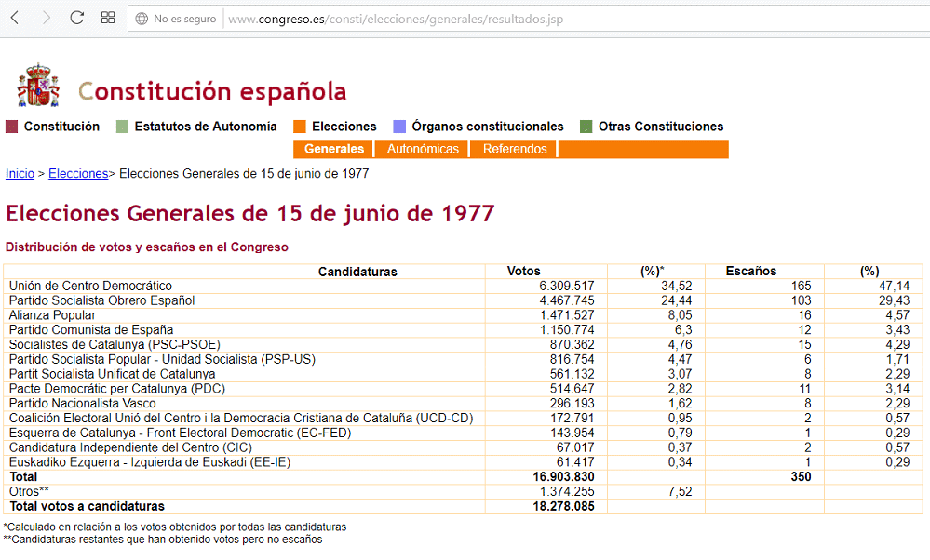Follow the Inicio breadcrumb link
Image resolution: width=930 pixels, height=560 pixels.
[x=20, y=174]
